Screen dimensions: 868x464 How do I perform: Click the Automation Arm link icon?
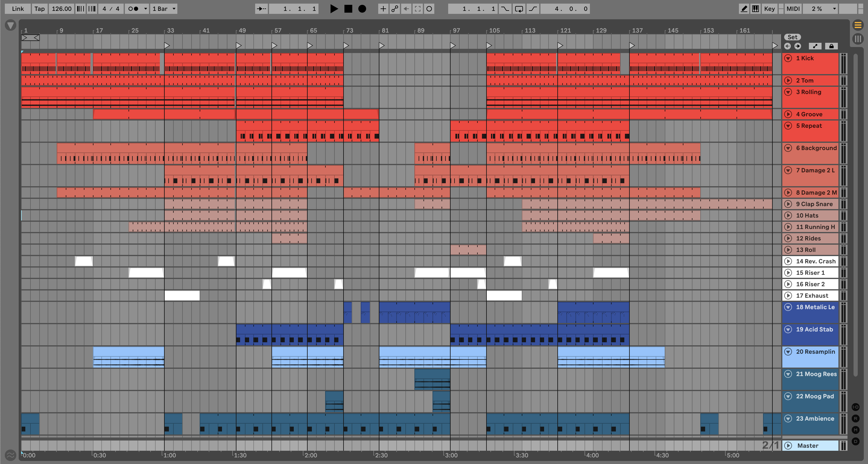coord(394,9)
